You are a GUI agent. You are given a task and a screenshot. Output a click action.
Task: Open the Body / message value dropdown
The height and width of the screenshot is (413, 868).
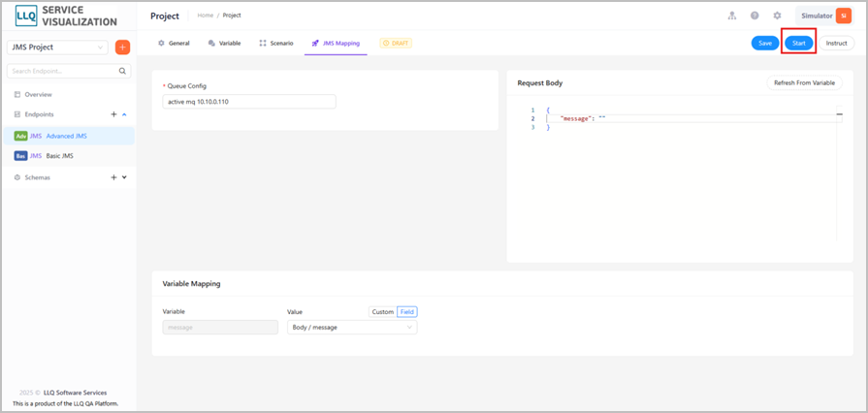(x=352, y=327)
